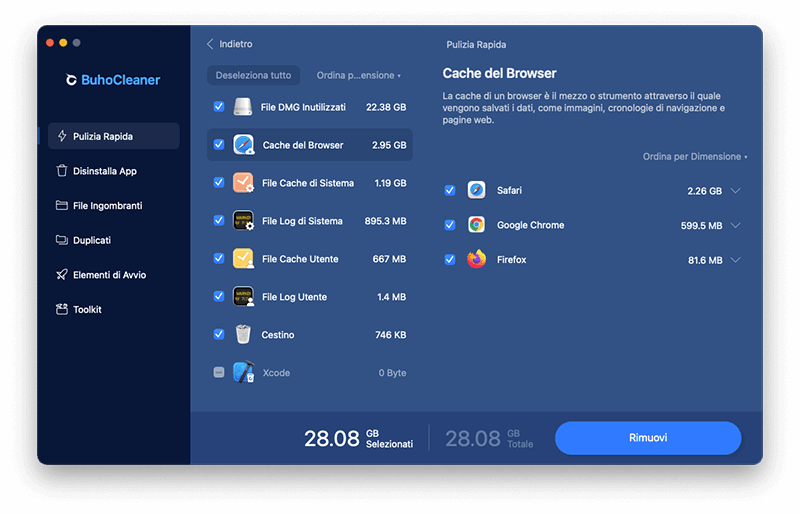The height and width of the screenshot is (514, 800).
Task: Click the Indietro back arrow icon
Action: coord(210,44)
